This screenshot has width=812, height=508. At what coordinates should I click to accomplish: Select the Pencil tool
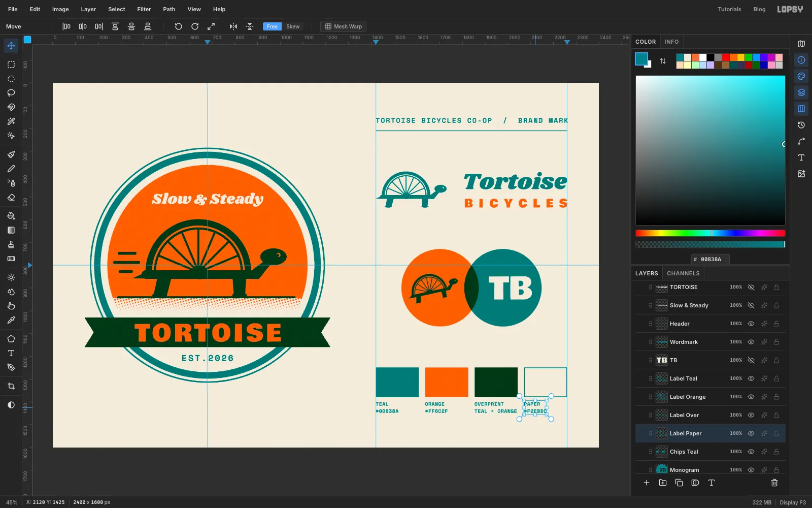[11, 169]
